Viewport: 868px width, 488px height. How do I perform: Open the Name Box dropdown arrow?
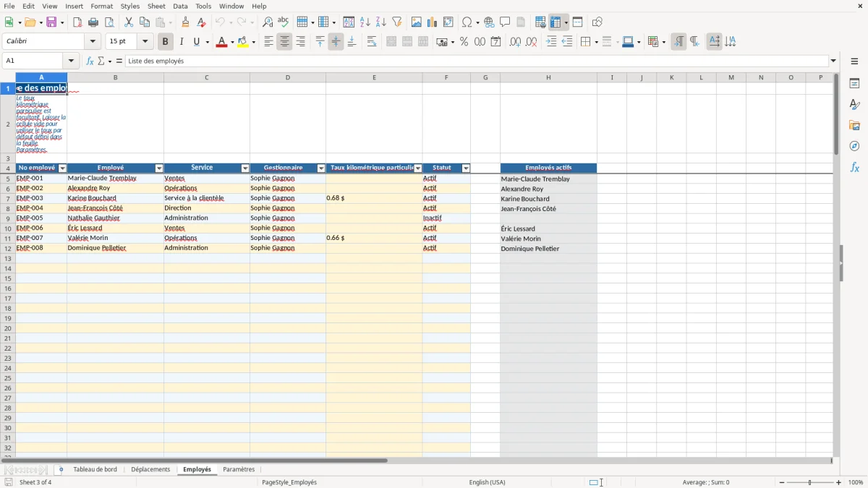point(71,61)
